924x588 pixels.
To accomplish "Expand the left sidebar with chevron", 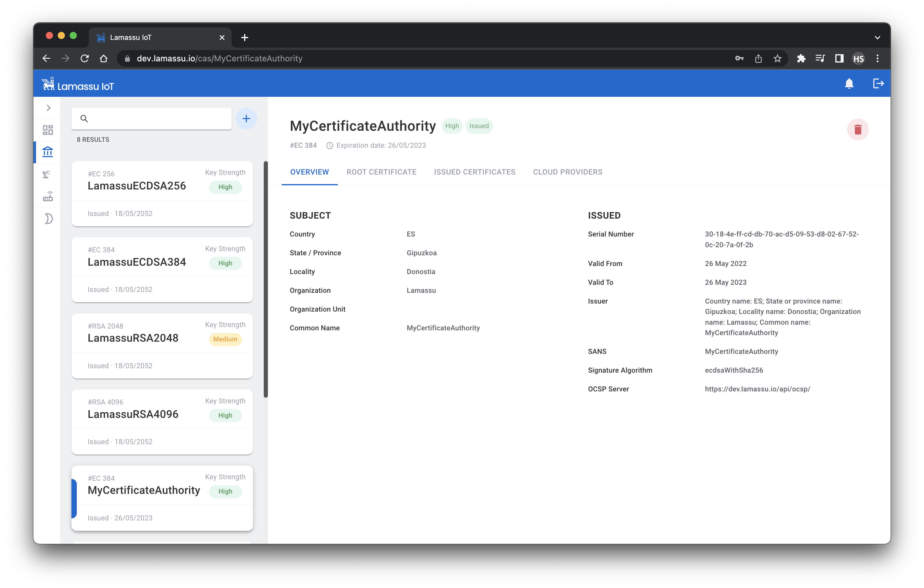I will pos(48,108).
